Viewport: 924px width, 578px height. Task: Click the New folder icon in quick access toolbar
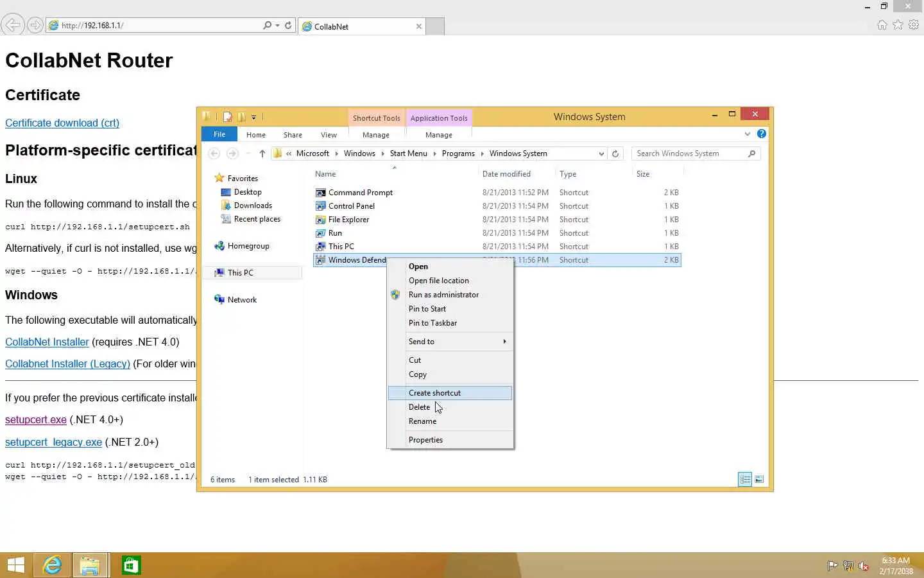click(x=241, y=117)
